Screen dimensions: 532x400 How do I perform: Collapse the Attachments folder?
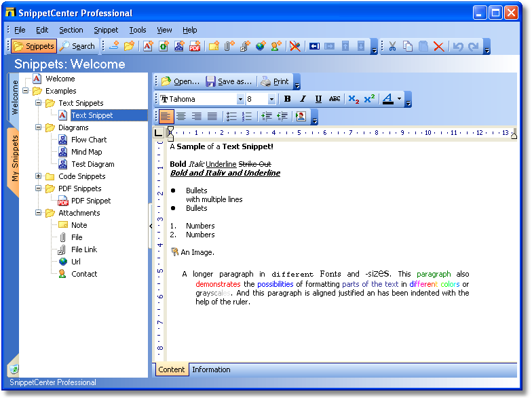coord(38,213)
